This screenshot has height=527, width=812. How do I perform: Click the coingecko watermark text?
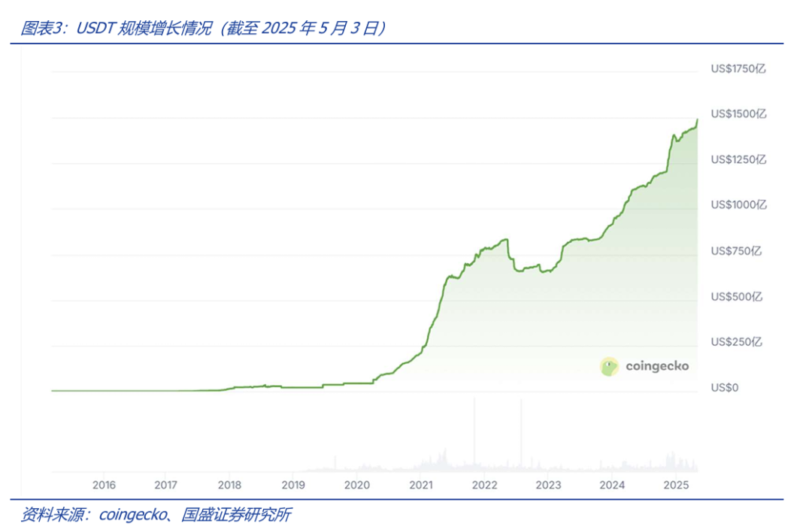(x=656, y=367)
